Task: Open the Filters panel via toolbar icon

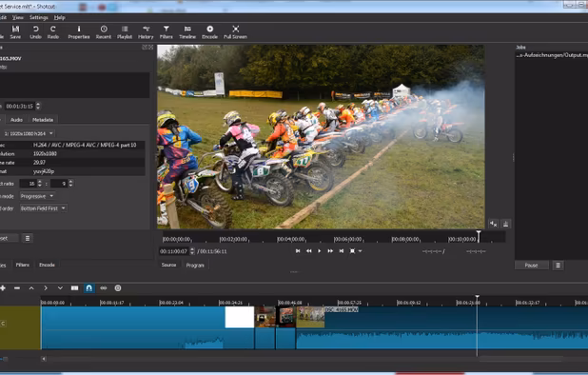Action: pos(167,32)
